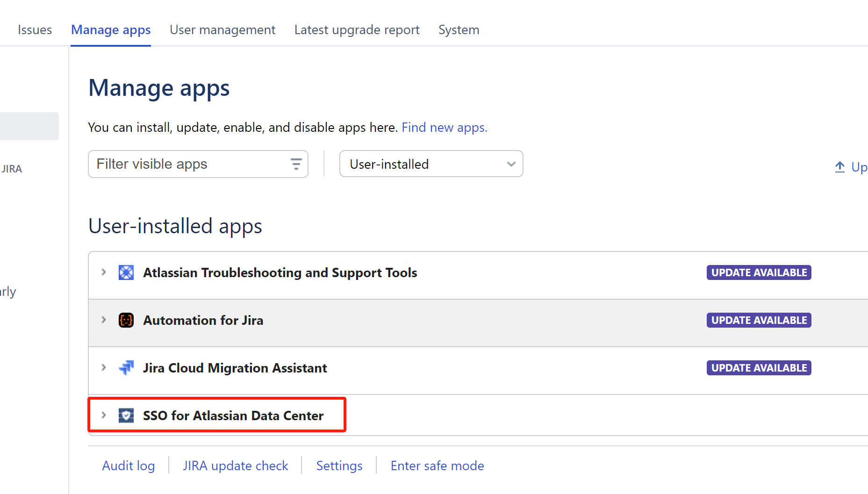Viewport: 868px width, 494px height.
Task: Click the upload arrow icon
Action: click(x=839, y=167)
